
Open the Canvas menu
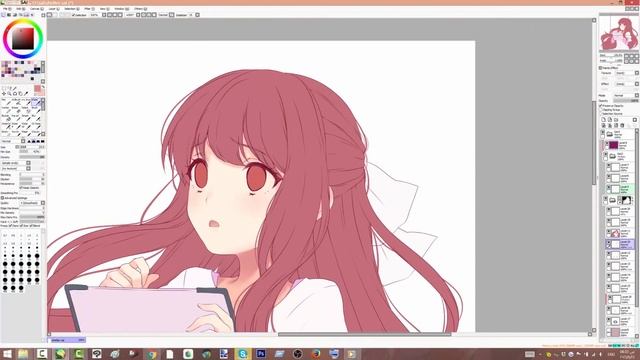point(37,9)
